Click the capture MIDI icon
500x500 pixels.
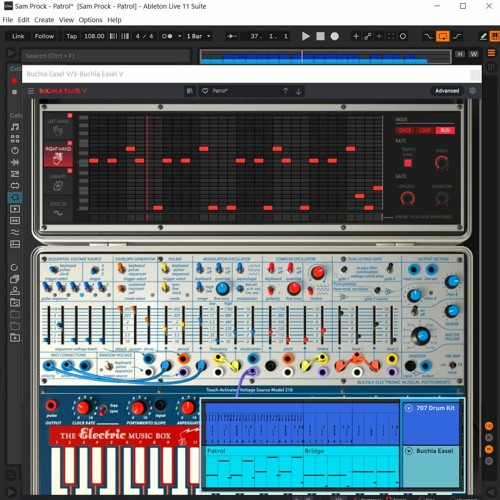pos(391,36)
